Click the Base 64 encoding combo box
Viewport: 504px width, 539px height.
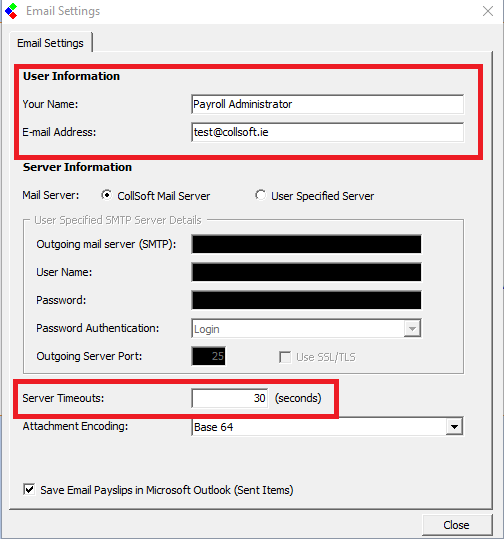pyautogui.click(x=327, y=427)
